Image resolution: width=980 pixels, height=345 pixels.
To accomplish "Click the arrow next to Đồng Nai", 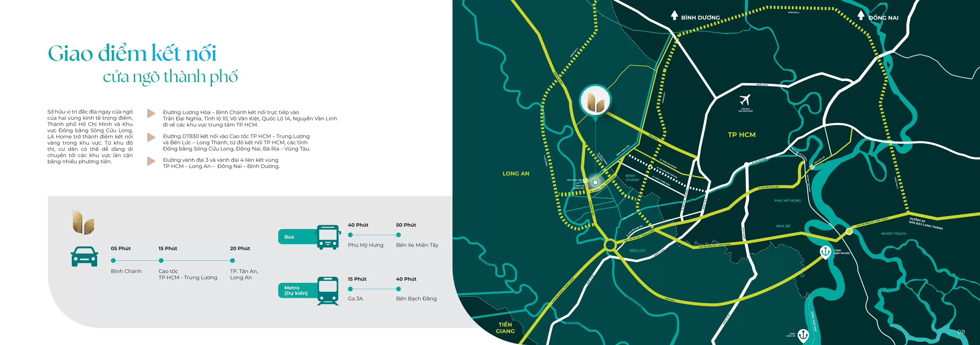I will [861, 16].
